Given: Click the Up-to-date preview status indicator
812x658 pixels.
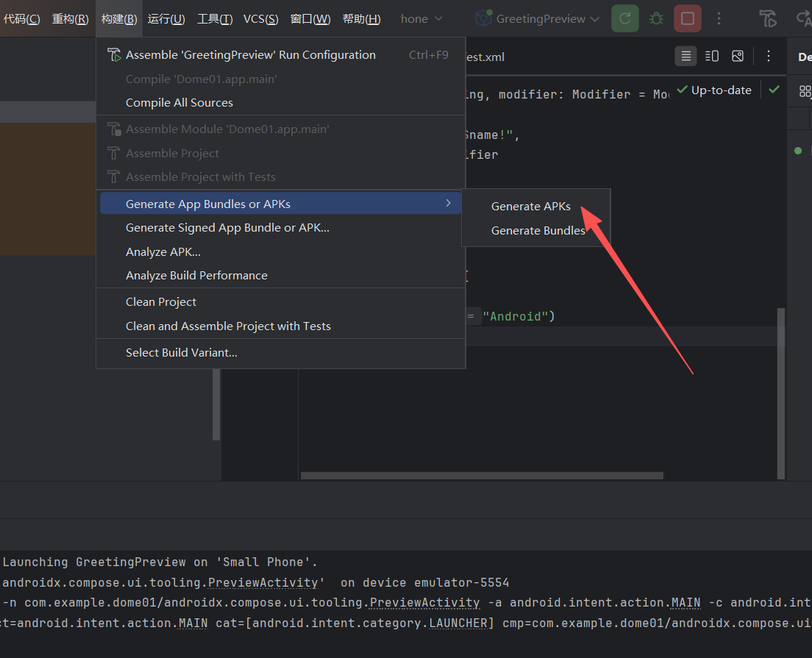Looking at the screenshot, I should click(714, 90).
